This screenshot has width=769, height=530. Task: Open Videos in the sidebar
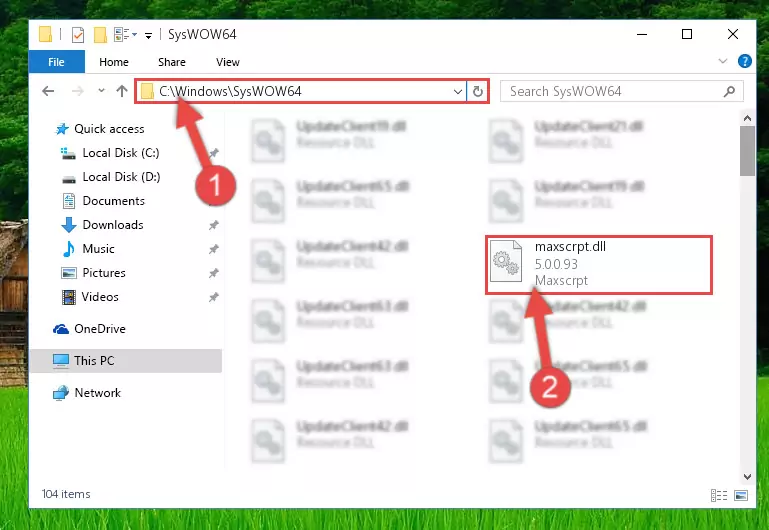[x=100, y=297]
